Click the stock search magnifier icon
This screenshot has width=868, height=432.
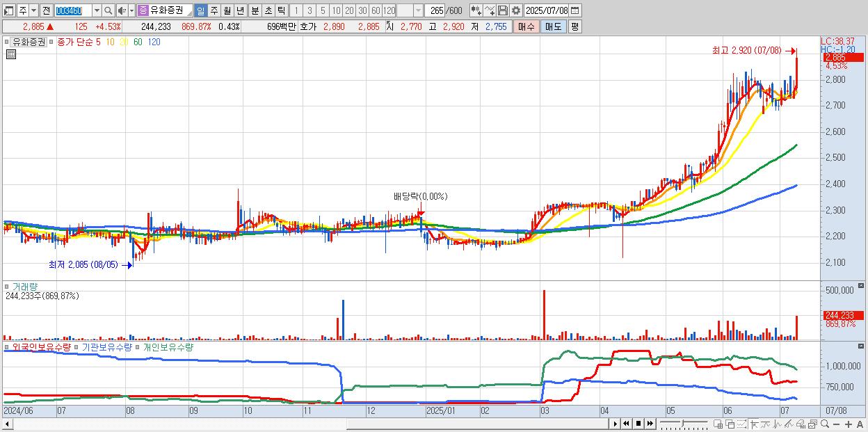(x=108, y=10)
